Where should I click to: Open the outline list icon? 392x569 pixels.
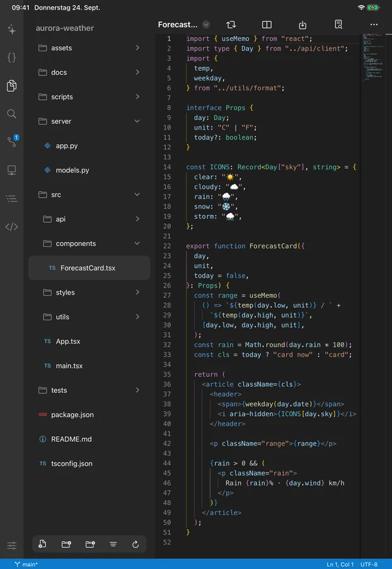[11, 199]
